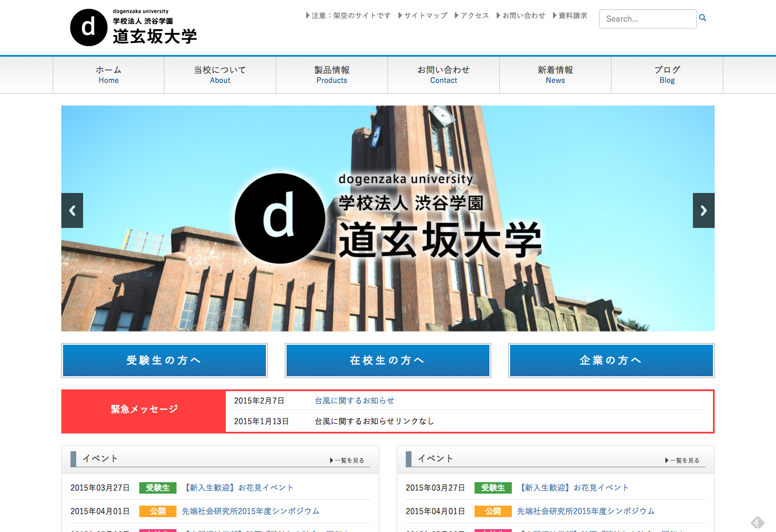776x532 pixels.
Task: Show next slide with right arrow
Action: [x=704, y=211]
